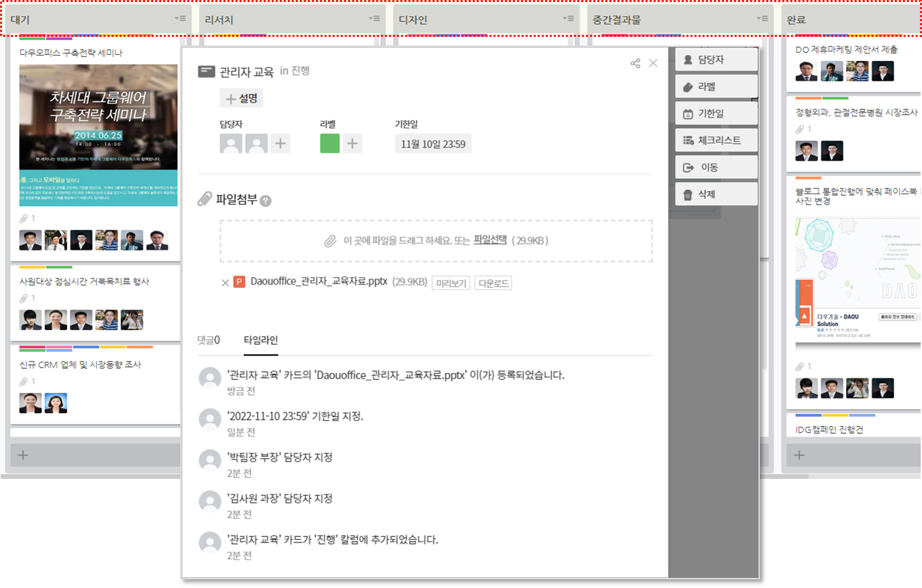Switch to the 댓글 tab
This screenshot has width=922, height=588.
(x=208, y=340)
